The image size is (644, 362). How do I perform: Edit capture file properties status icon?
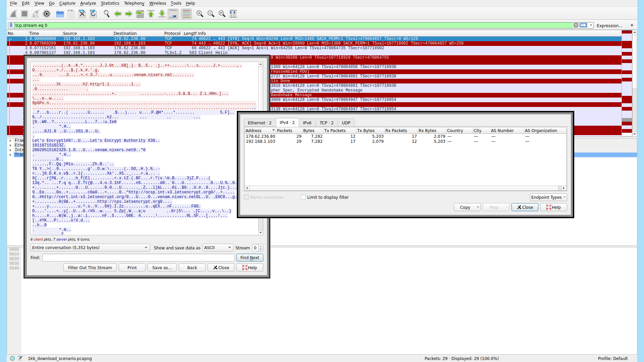point(20,358)
